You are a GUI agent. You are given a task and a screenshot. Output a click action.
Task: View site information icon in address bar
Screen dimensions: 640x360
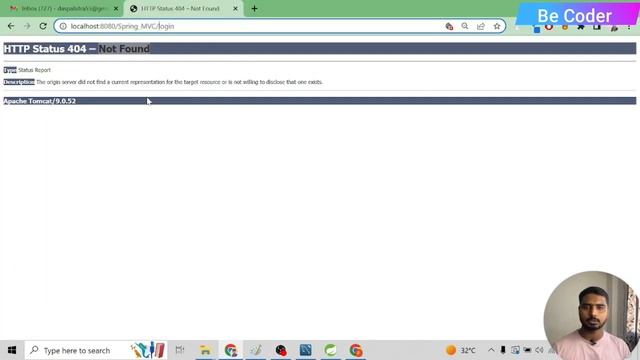coord(63,26)
